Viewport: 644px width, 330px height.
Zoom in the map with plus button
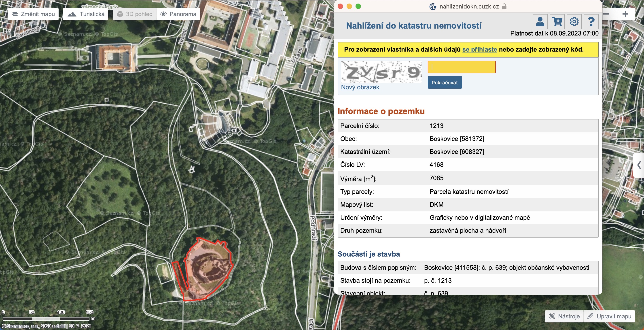(625, 14)
